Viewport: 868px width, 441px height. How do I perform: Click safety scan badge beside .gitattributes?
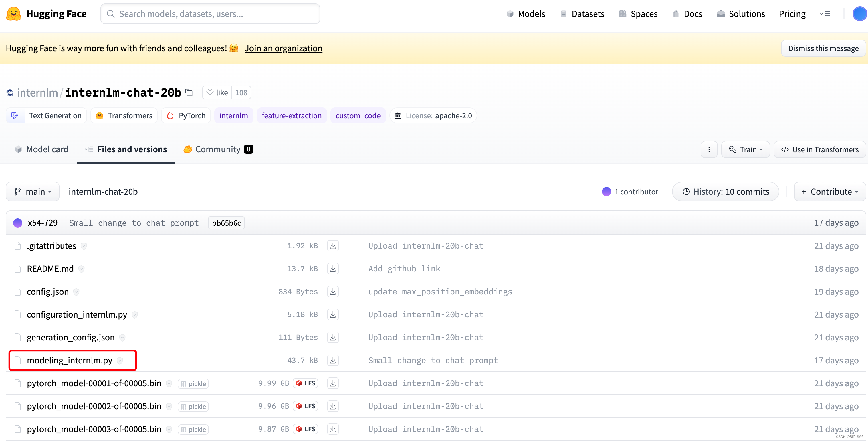(84, 246)
